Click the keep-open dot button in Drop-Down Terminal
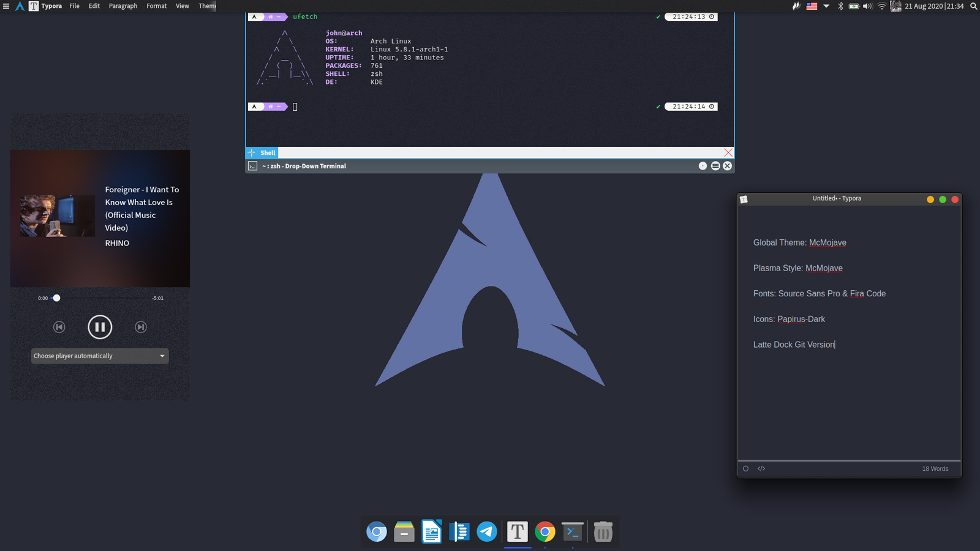Viewport: 980px width, 551px height. pyautogui.click(x=703, y=166)
